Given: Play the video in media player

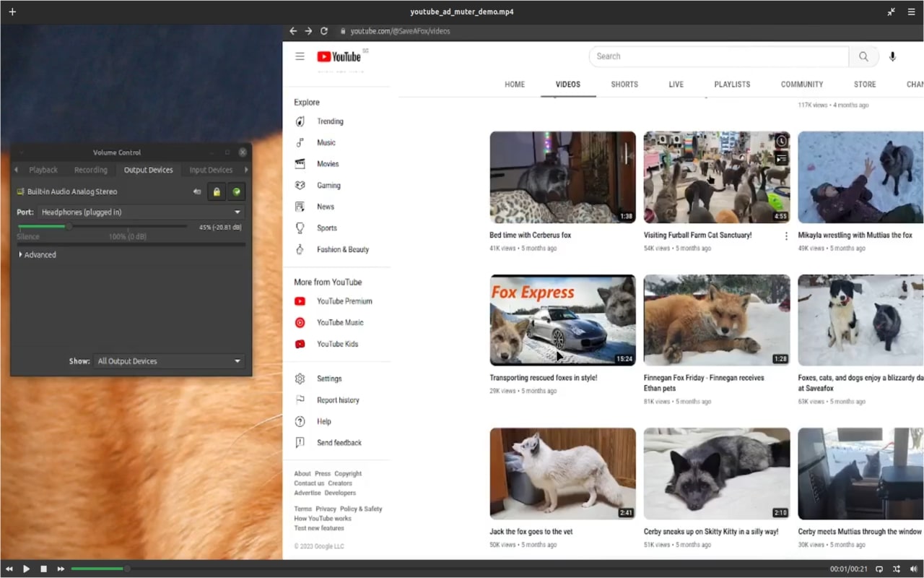Looking at the screenshot, I should click(x=26, y=569).
